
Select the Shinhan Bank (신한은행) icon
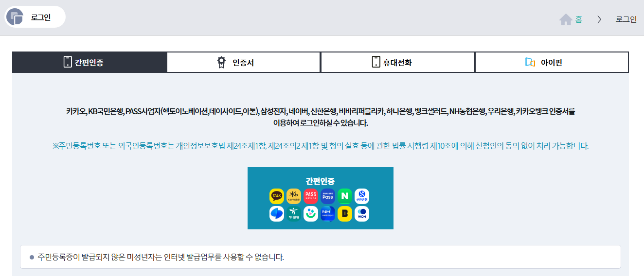(x=362, y=196)
